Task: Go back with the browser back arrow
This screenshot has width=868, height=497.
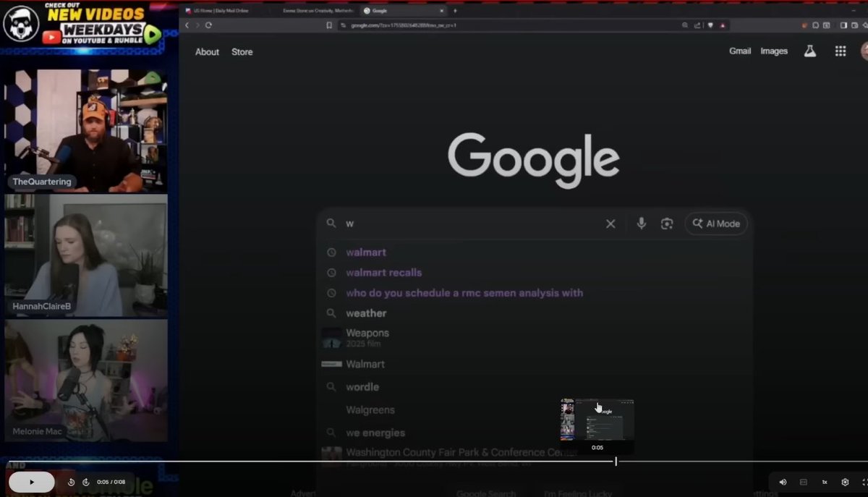Action: pyautogui.click(x=187, y=25)
